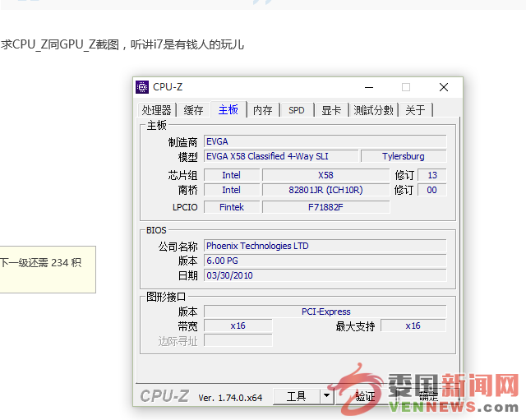The width and height of the screenshot is (526, 420).
Task: Click the LPCIO value F71882F
Action: click(x=325, y=207)
